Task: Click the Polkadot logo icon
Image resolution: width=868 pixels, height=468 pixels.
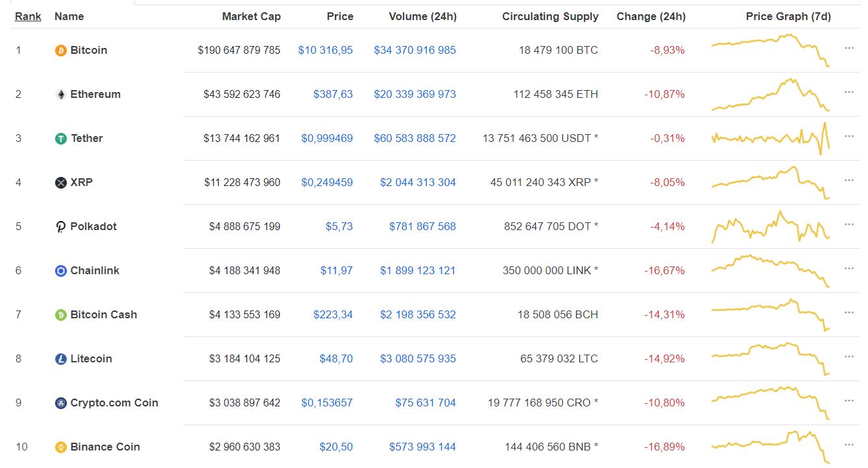Action: (61, 227)
